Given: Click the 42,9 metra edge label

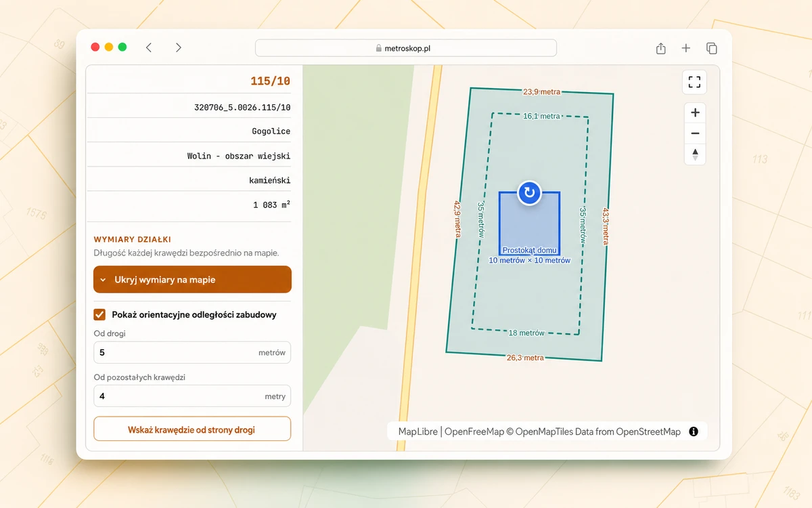Looking at the screenshot, I should coord(457,219).
